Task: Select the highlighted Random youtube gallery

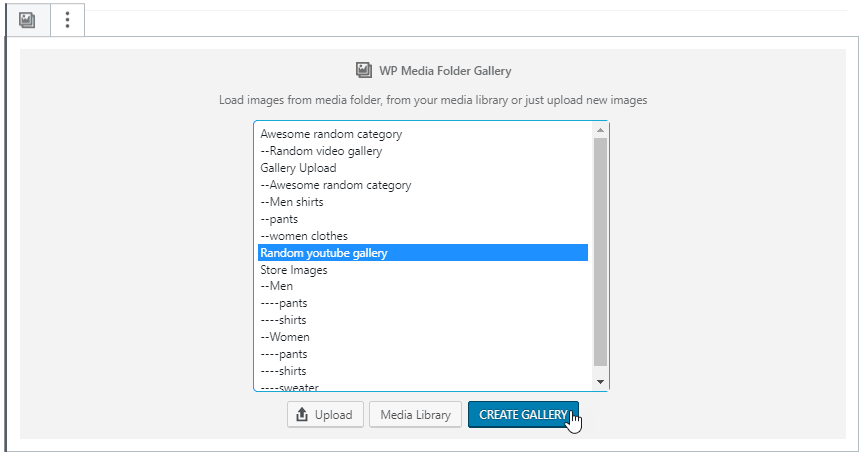Action: click(x=323, y=253)
